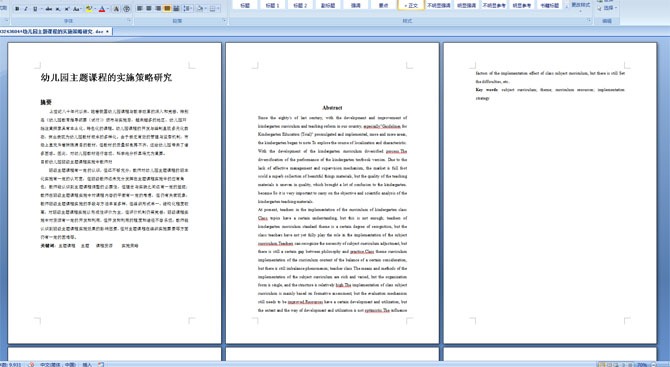Open the font color dropdown arrow

point(108,9)
